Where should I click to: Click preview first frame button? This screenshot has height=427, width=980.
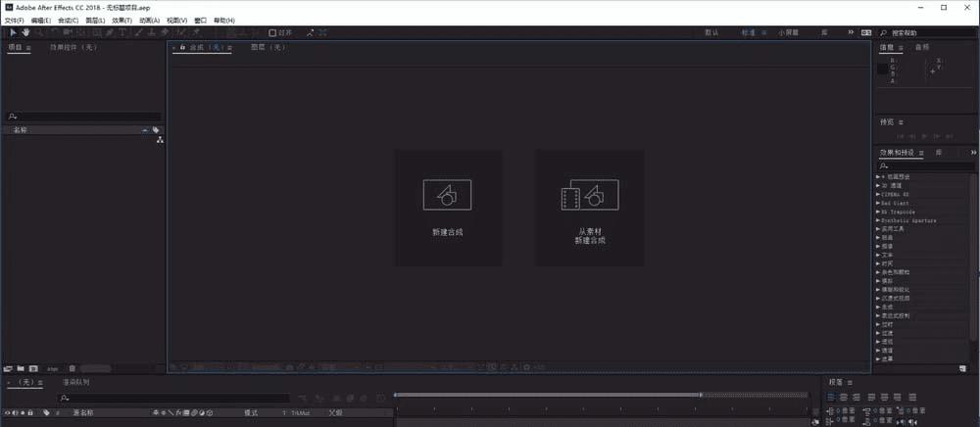pos(901,136)
